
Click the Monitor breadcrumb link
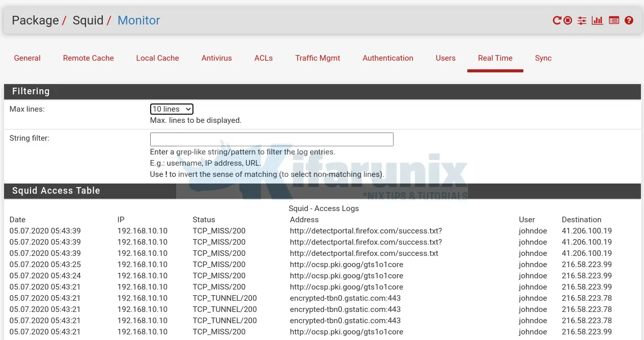tap(138, 20)
